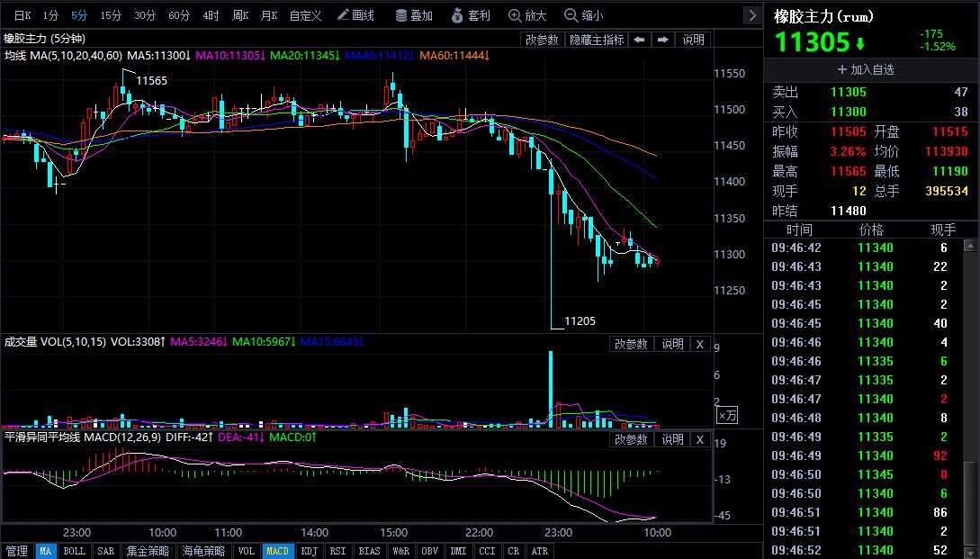The image size is (980, 559).
Task: Open the 套利 arbitrage tool
Action: coord(472,15)
